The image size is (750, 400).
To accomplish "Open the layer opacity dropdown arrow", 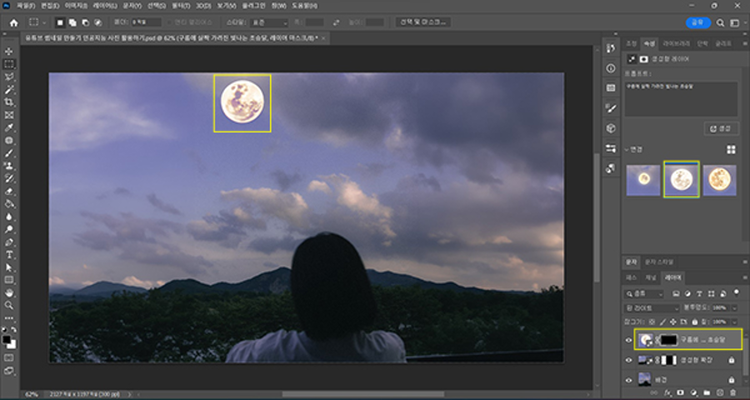I will pyautogui.click(x=734, y=308).
